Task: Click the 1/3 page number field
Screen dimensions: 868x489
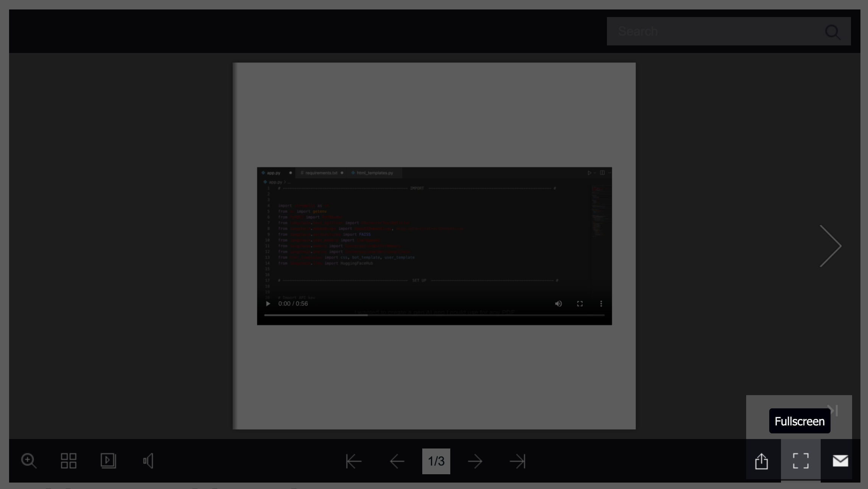Action: [x=436, y=461]
